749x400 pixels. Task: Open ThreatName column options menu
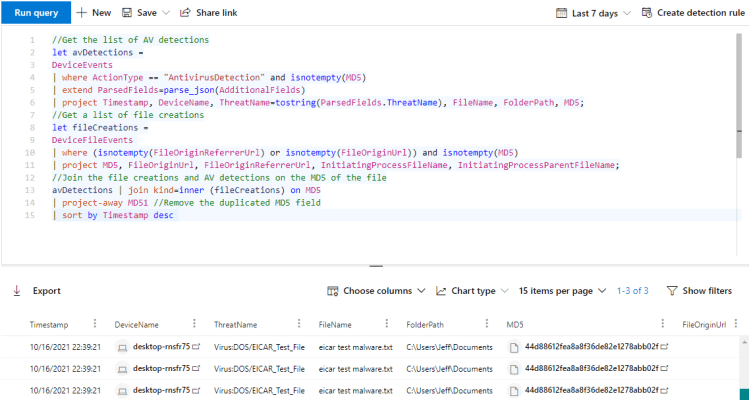[x=300, y=325]
